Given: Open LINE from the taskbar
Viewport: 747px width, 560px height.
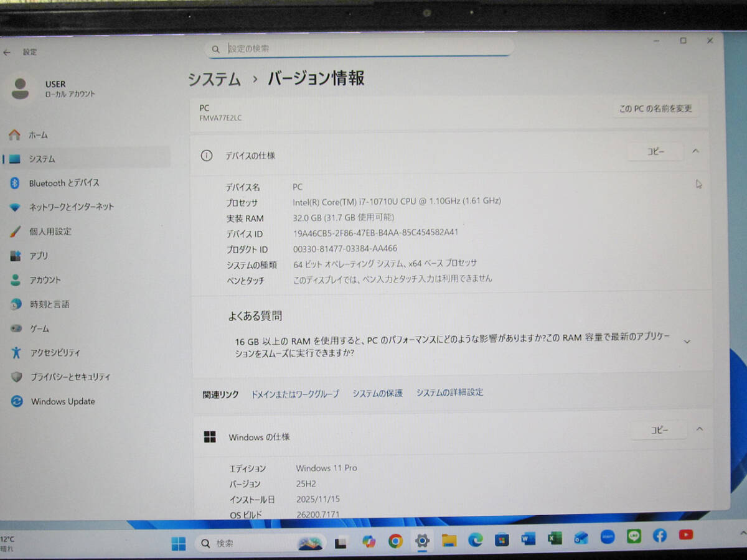Looking at the screenshot, I should tap(634, 536).
